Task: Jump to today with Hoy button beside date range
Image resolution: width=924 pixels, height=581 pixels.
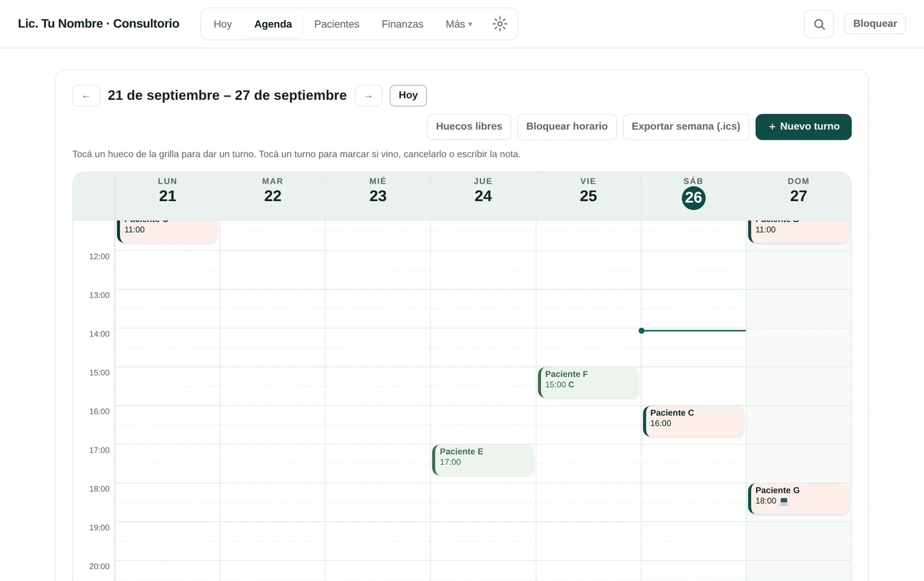Action: (408, 95)
